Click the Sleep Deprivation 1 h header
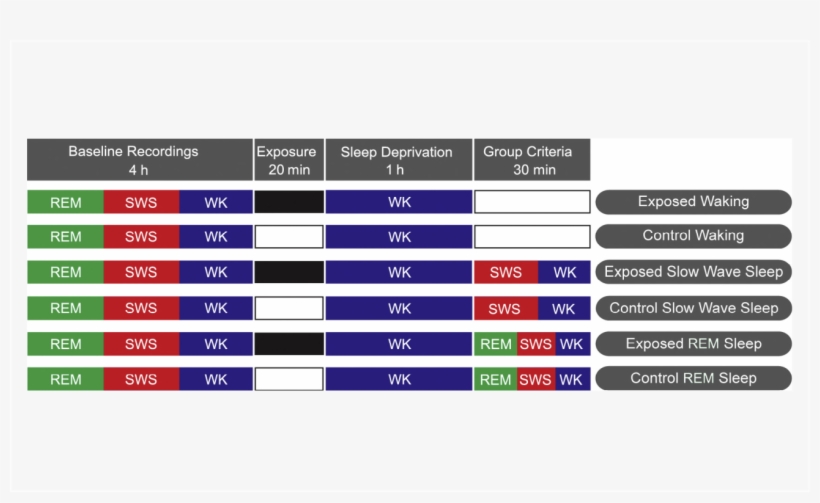Viewport: 820px width, 503px height. pyautogui.click(x=398, y=160)
